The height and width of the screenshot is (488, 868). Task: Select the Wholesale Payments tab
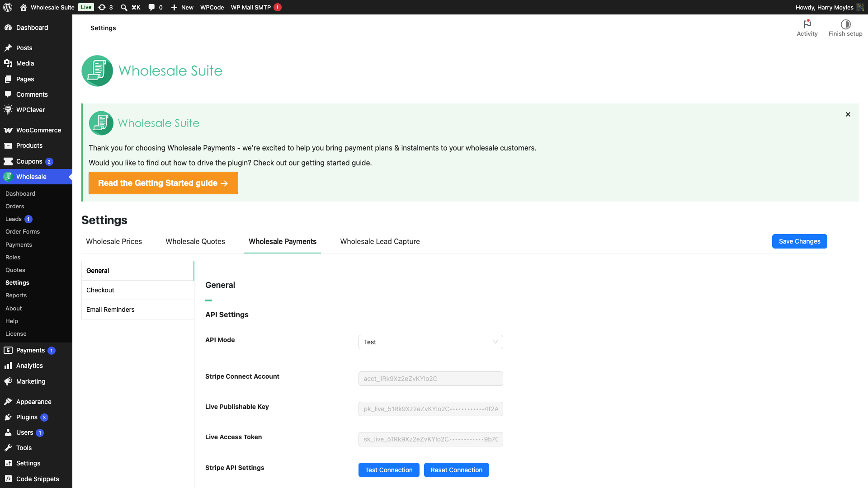pos(283,241)
